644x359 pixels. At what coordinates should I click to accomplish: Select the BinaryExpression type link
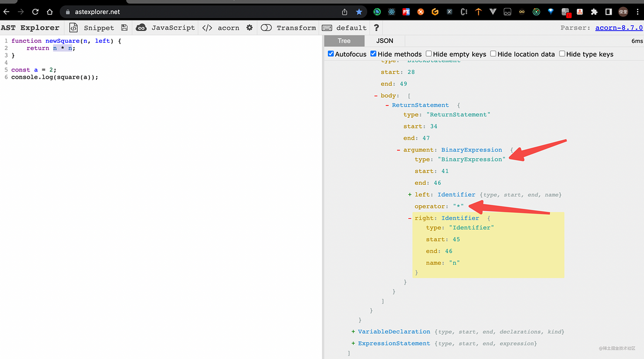pyautogui.click(x=472, y=150)
